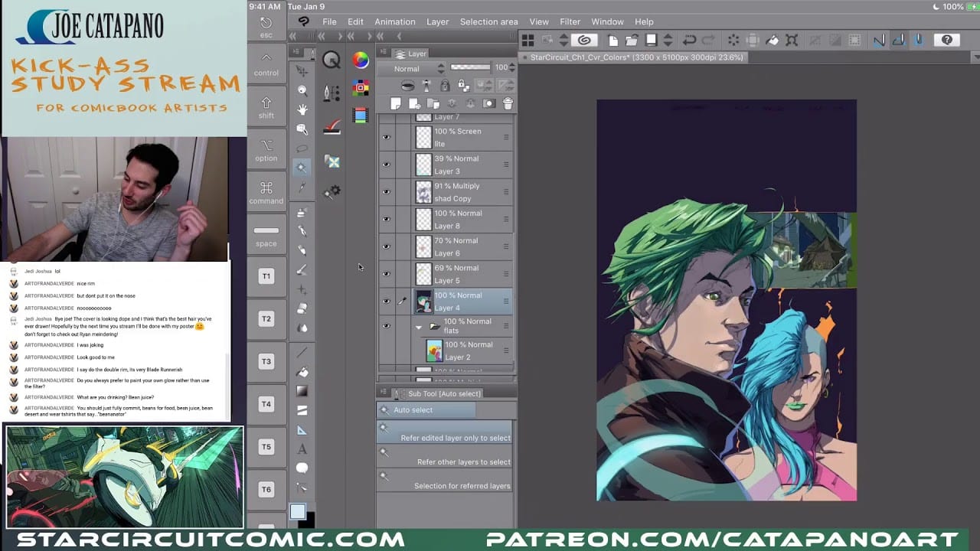Click the Undo arrow in command bar
980x551 pixels.
point(688,41)
